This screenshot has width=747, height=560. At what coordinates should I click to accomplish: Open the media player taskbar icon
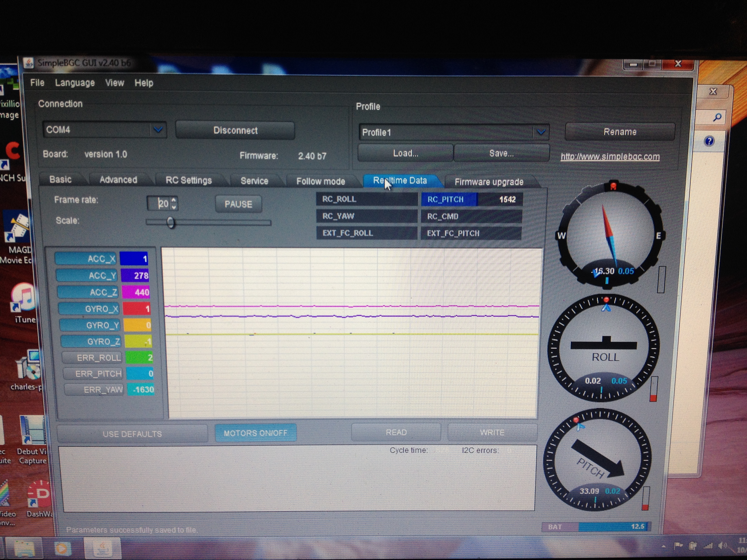point(62,549)
